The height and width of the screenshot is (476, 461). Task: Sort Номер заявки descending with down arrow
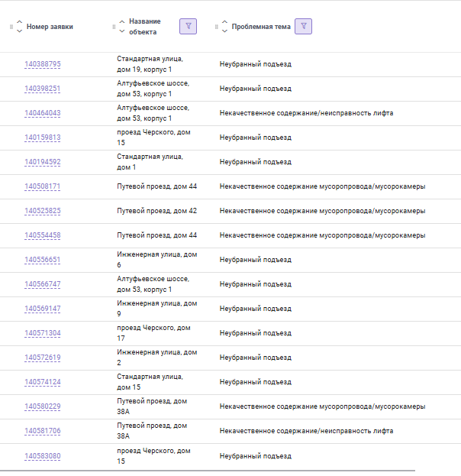coord(19,31)
